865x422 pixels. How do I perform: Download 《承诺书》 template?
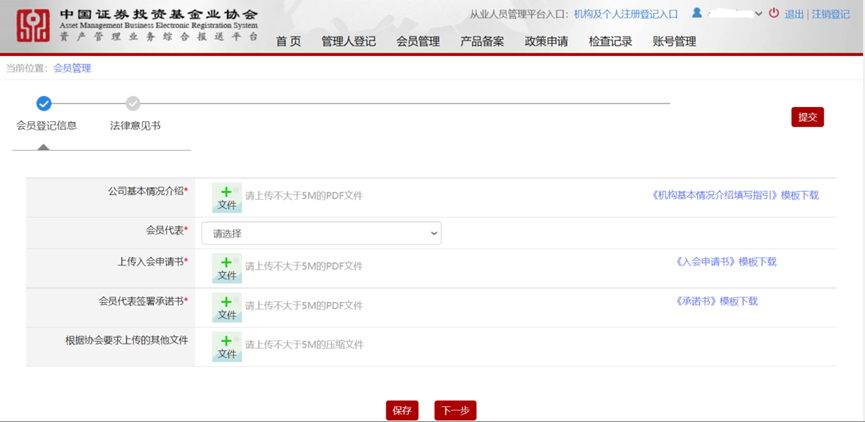[717, 301]
